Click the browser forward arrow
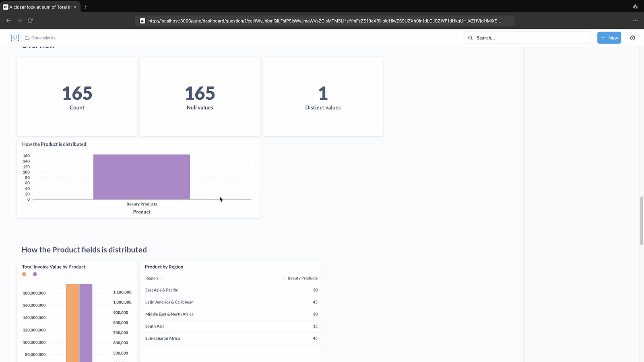Screen dimensions: 644x362 [19, 21]
